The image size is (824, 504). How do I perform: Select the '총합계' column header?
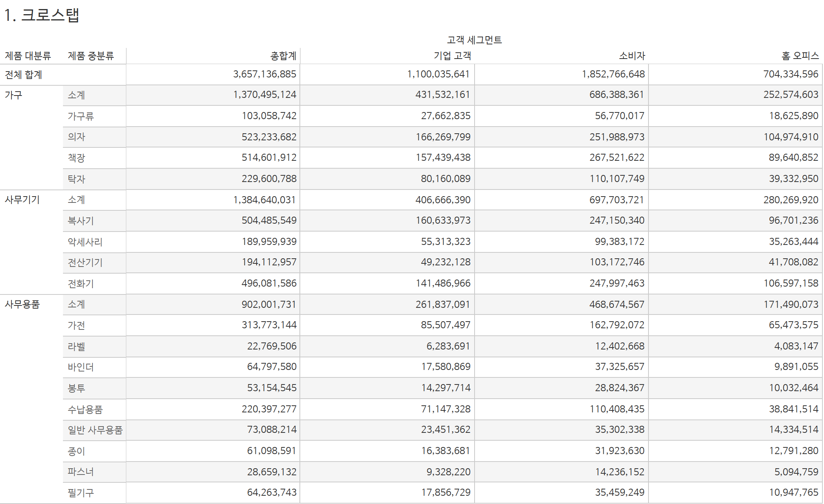coord(283,56)
